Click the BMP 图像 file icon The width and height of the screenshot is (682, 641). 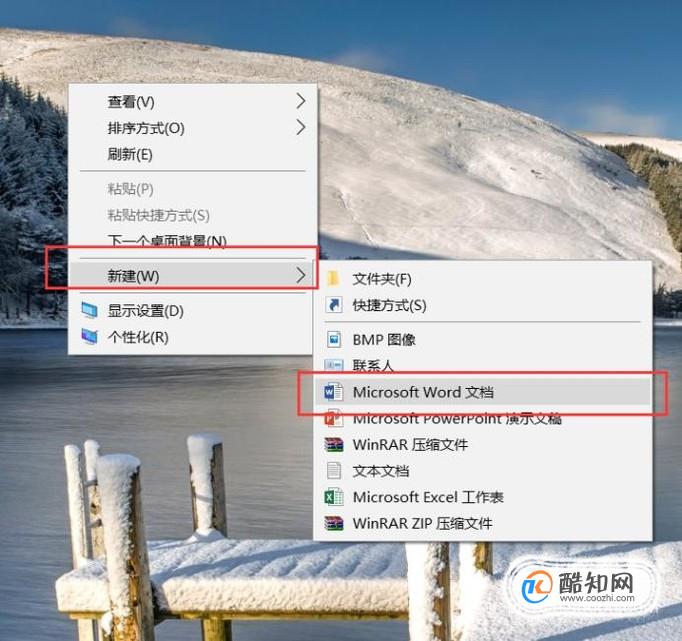point(334,339)
